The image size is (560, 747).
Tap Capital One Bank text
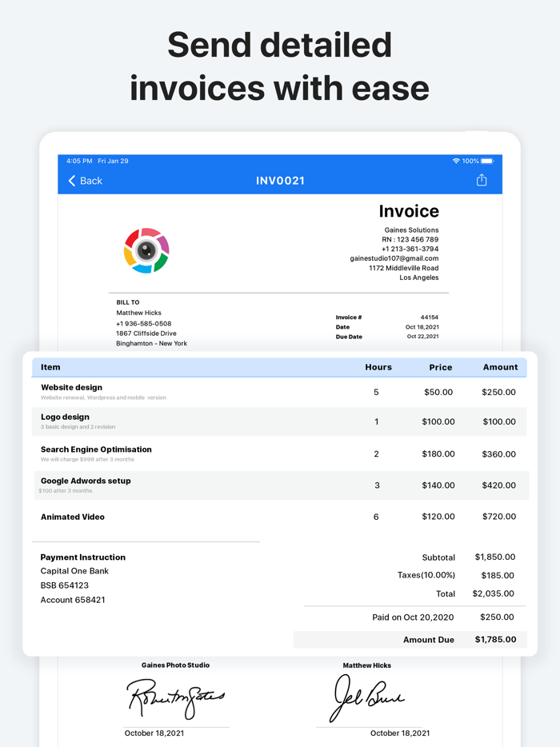coord(74,571)
